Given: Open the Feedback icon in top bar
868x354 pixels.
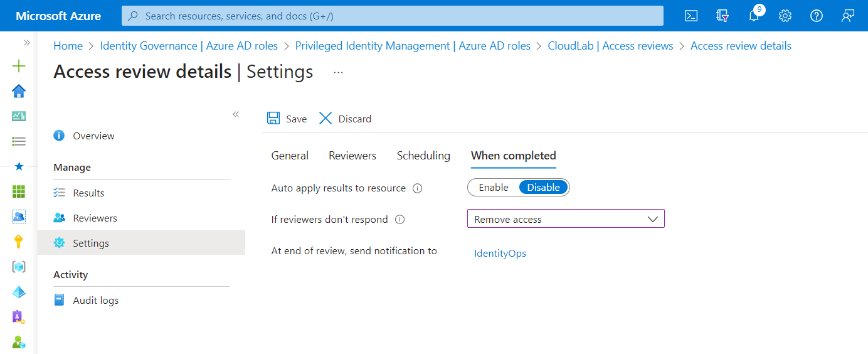Looking at the screenshot, I should (848, 16).
